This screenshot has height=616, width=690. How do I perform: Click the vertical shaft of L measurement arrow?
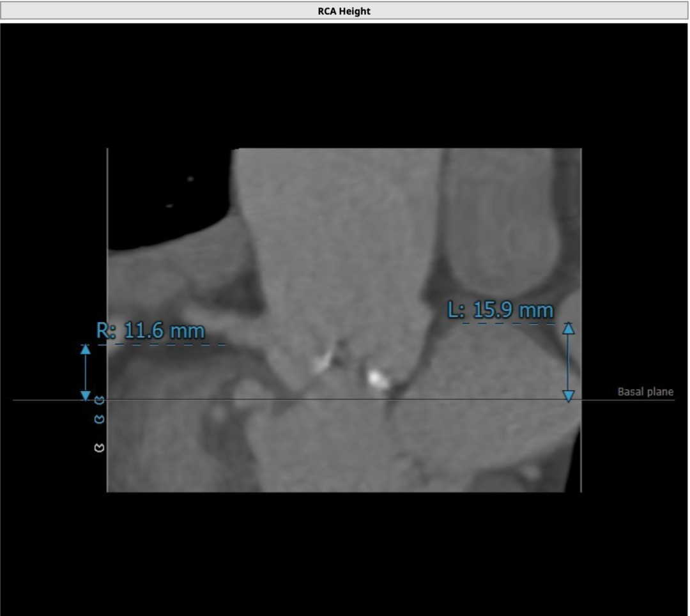coord(568,362)
